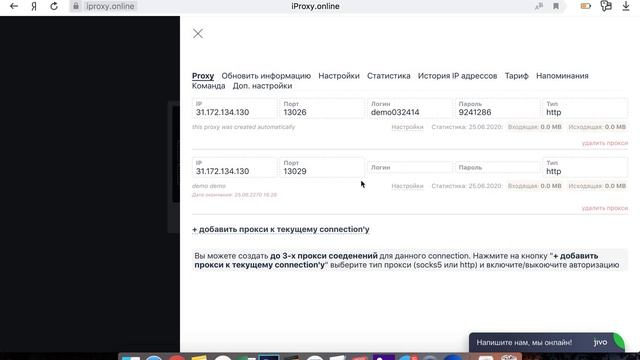This screenshot has height=360, width=640.
Task: Click the battery saver icon in browser toolbar
Action: tap(586, 6)
